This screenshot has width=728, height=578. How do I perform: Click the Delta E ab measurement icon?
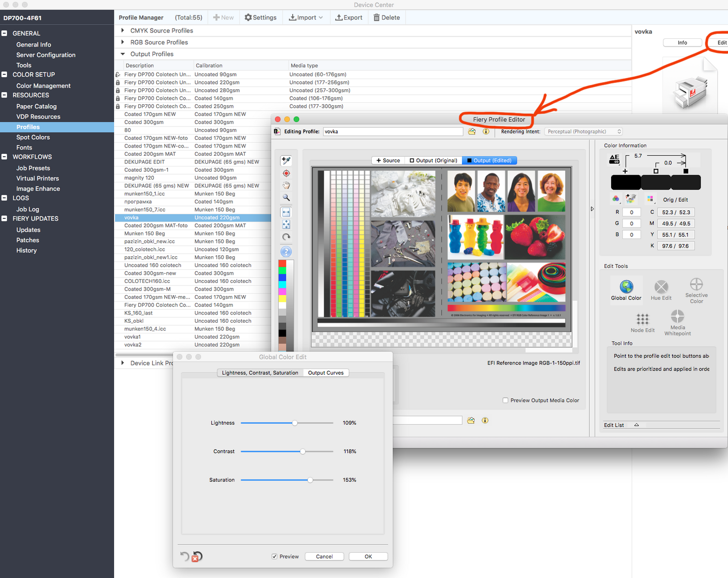click(614, 159)
